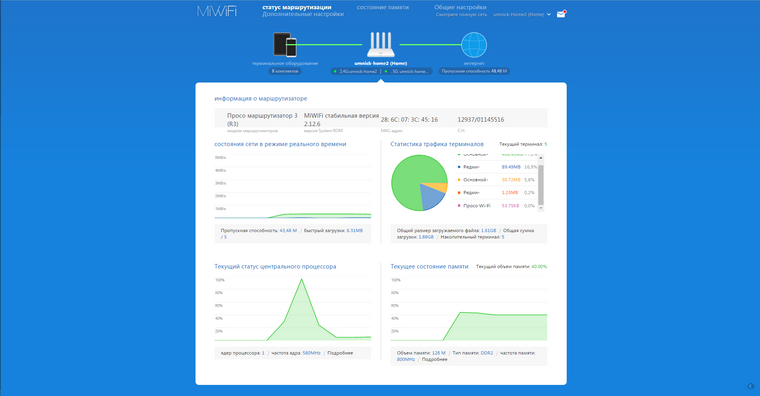The height and width of the screenshot is (396, 760).
Task: Click the terminal list scrollbar down arrow
Action: [x=541, y=208]
